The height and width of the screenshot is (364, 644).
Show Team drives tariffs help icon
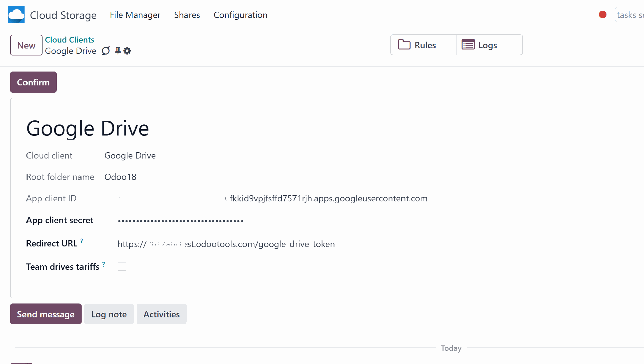[104, 264]
